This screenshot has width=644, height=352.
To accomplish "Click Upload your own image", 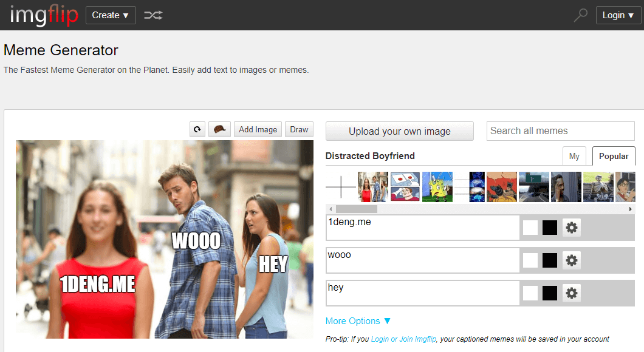I will (400, 131).
